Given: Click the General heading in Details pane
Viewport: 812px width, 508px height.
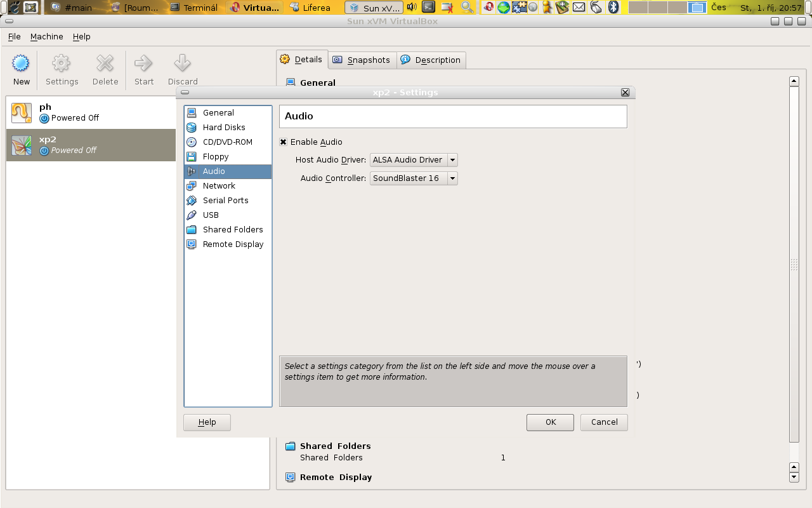Looking at the screenshot, I should point(318,83).
